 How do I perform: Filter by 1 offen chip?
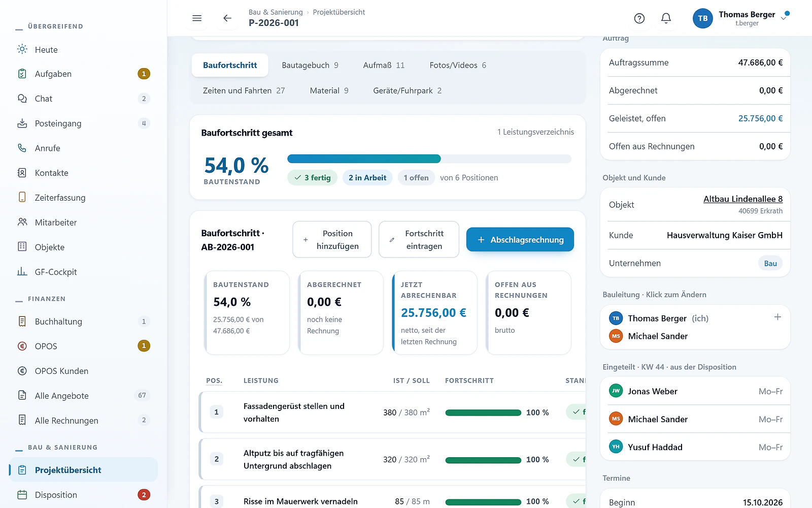[416, 178]
